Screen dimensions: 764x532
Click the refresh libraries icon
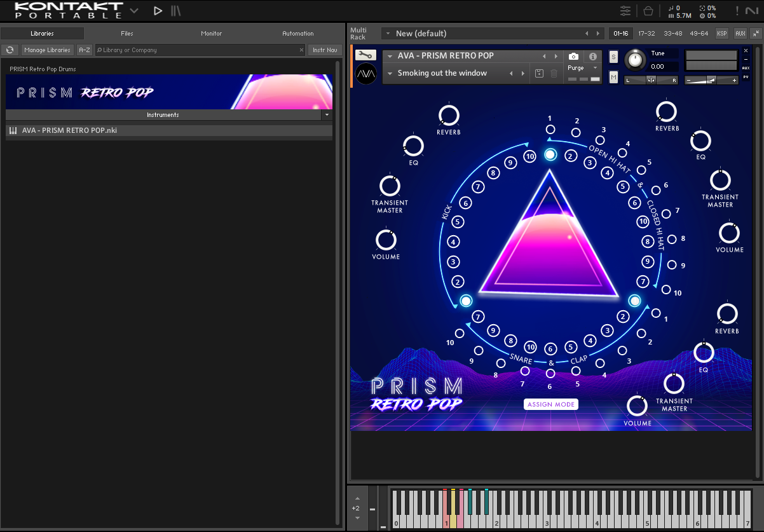click(10, 50)
